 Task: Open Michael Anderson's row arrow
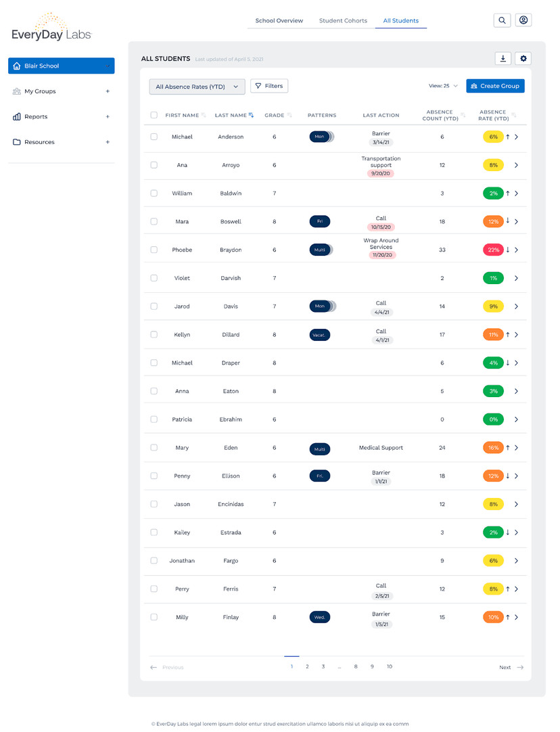pyautogui.click(x=516, y=137)
